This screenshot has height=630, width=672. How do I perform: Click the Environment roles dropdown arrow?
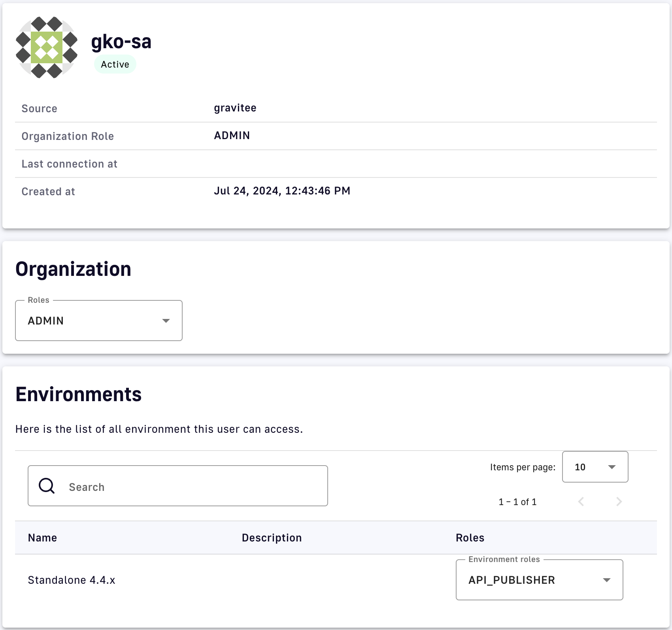tap(606, 580)
